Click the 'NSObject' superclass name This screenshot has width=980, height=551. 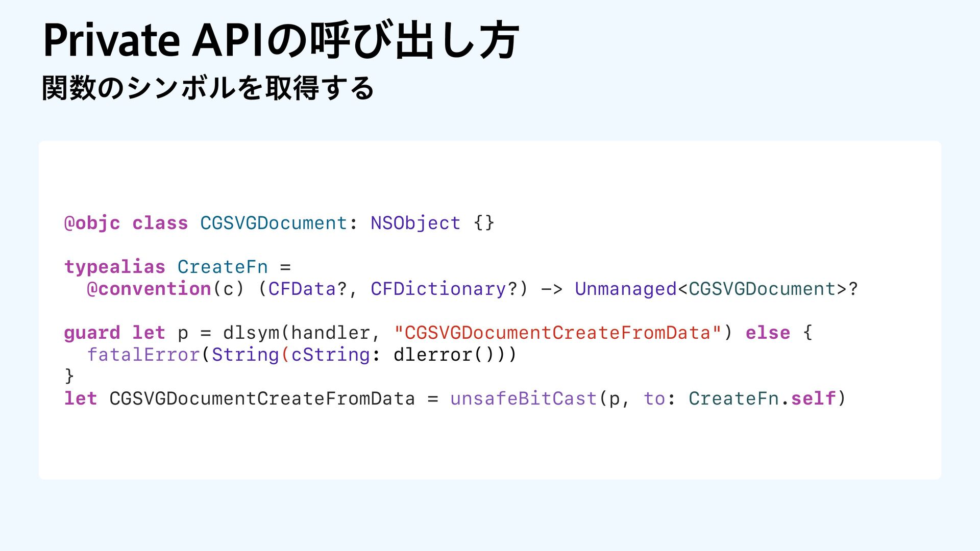[x=415, y=223]
